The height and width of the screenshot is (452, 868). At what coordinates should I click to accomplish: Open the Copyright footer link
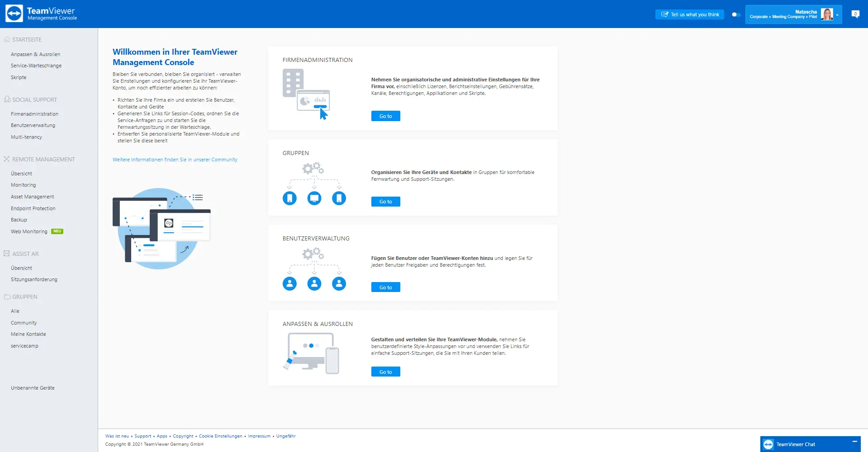tap(183, 436)
